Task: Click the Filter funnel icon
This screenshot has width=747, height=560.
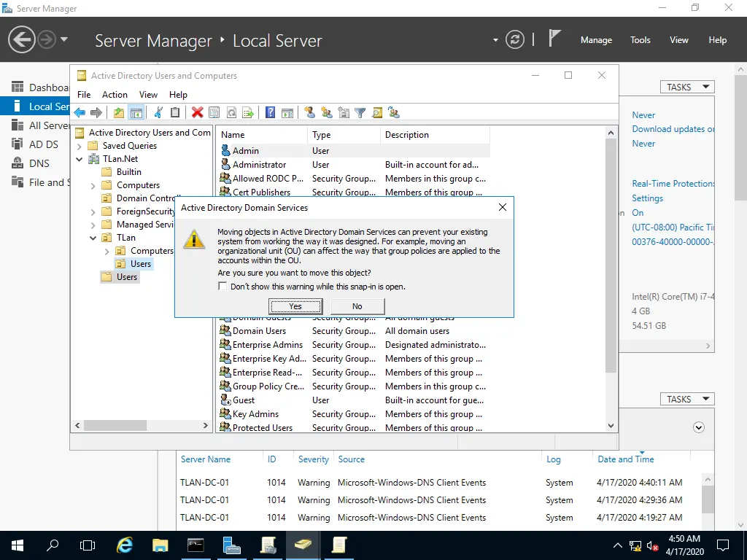Action: tap(360, 113)
